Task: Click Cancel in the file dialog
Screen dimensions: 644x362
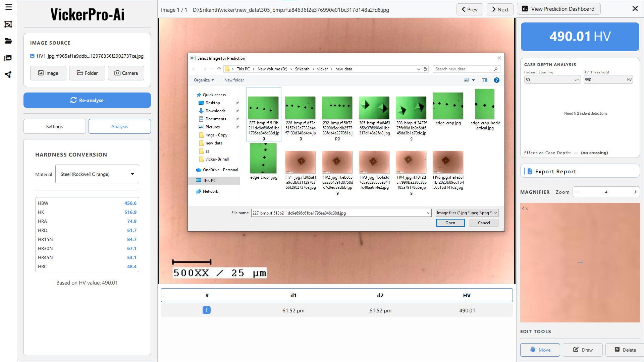Action: point(484,223)
